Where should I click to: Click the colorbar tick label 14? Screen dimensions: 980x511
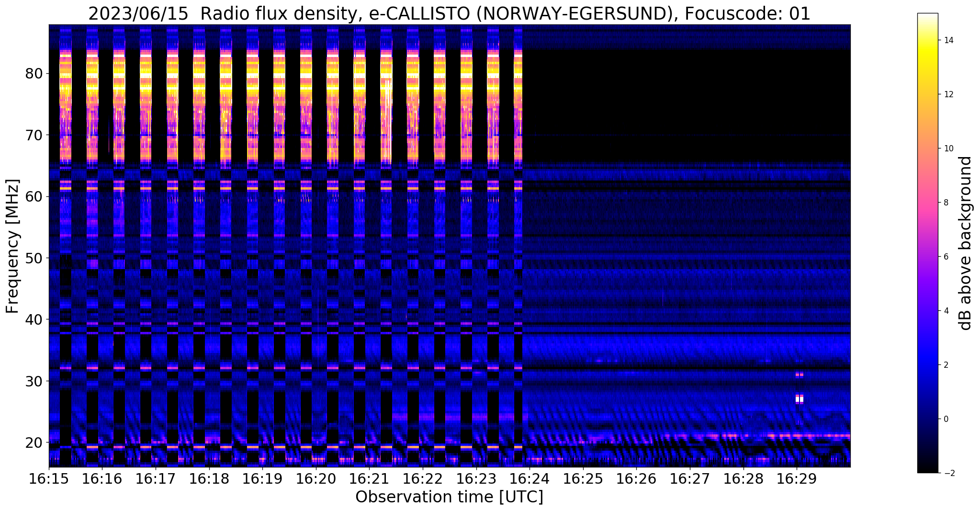tap(948, 40)
